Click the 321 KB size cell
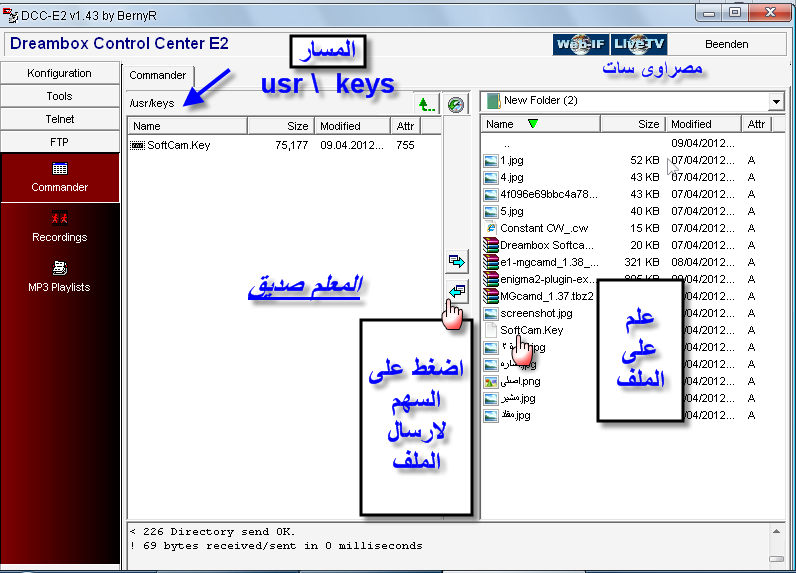 pyautogui.click(x=642, y=262)
